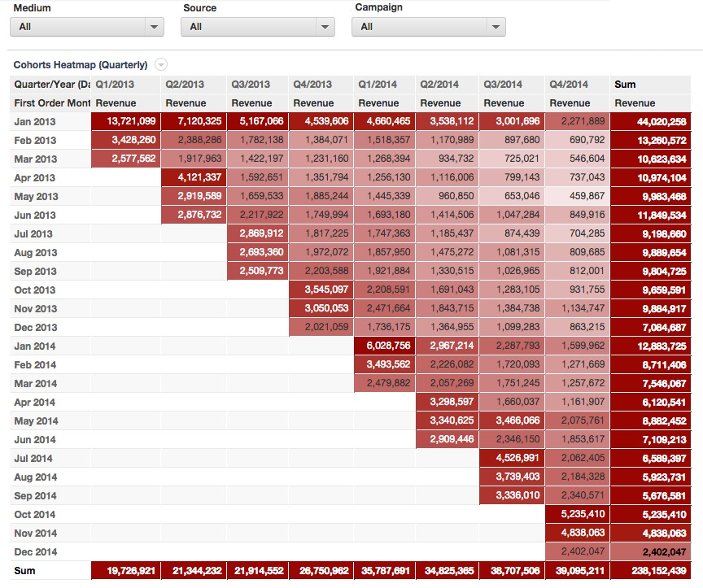Click cell value 2,967,214
Screen dimensions: 703x588
coord(447,346)
